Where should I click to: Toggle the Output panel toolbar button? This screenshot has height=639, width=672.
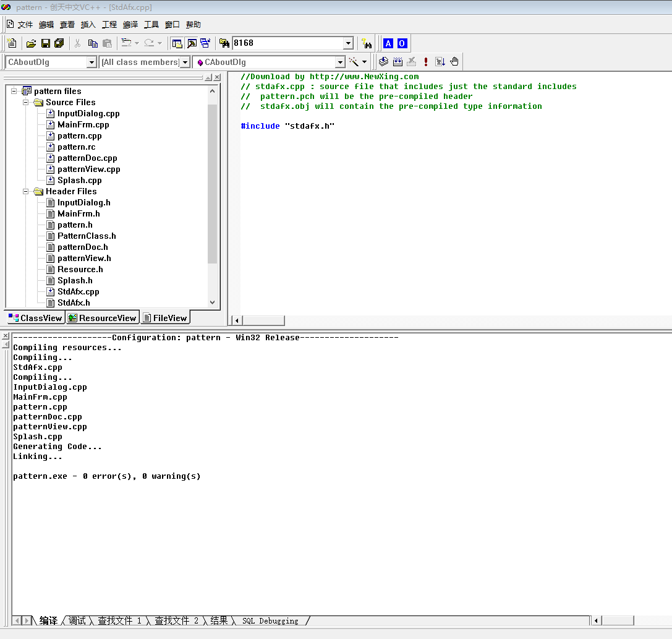tap(192, 43)
